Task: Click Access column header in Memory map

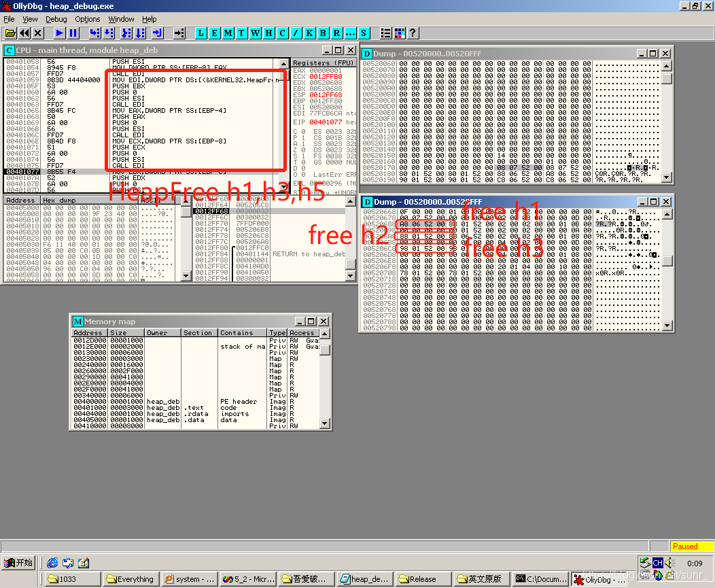Action: coord(304,333)
